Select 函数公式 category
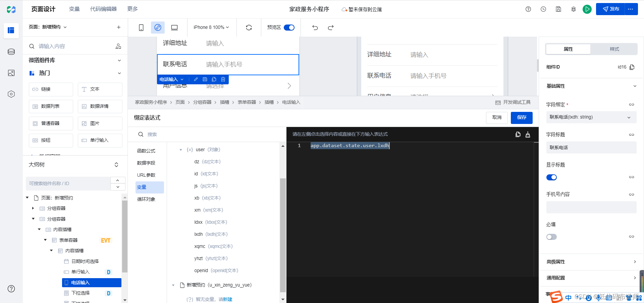This screenshot has height=303, width=644. click(x=146, y=151)
